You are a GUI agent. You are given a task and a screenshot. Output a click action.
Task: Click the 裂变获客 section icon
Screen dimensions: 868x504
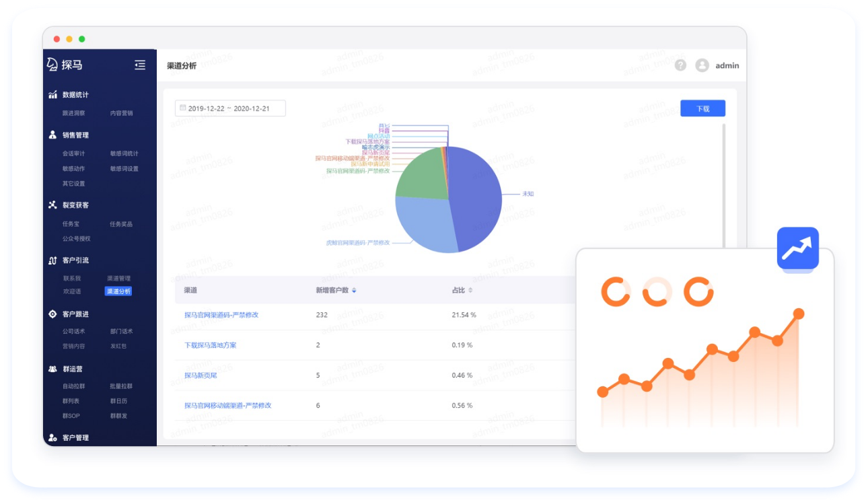(x=52, y=205)
